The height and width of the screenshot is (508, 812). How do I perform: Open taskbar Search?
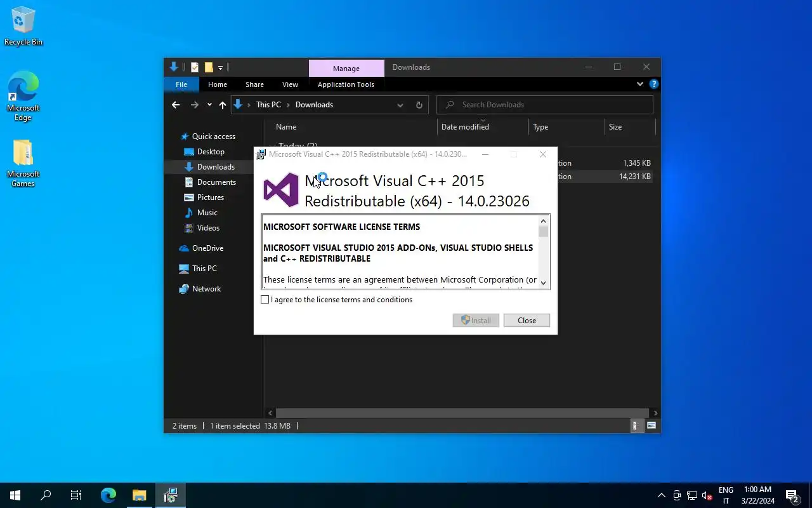tap(46, 495)
